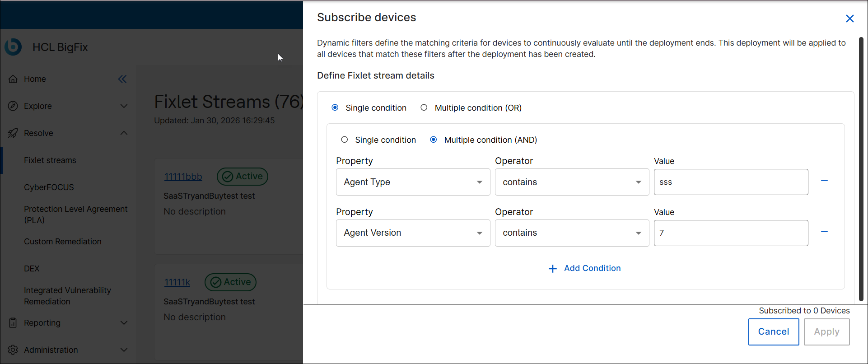
Task: Collapse sidebar with double-chevron icon
Action: point(122,79)
